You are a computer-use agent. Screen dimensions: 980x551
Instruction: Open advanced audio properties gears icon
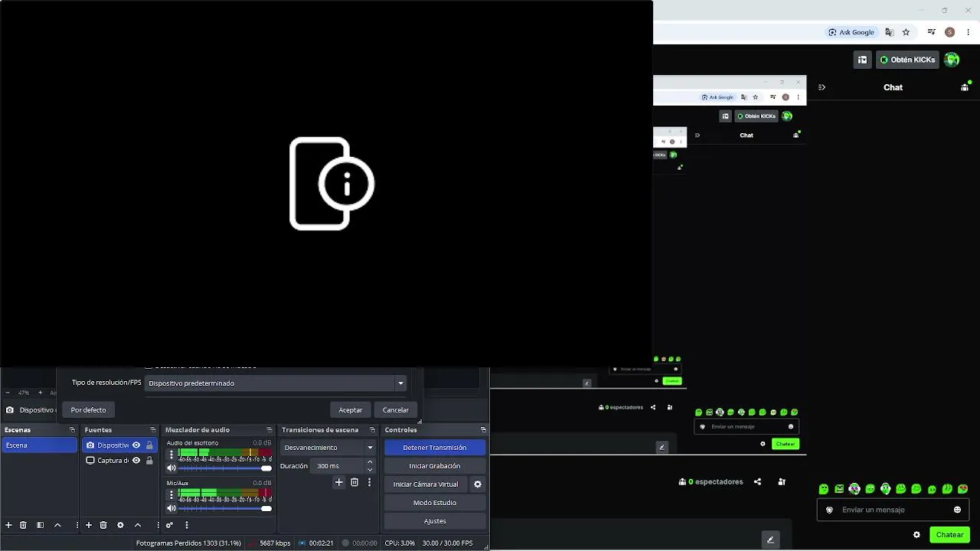click(x=169, y=525)
